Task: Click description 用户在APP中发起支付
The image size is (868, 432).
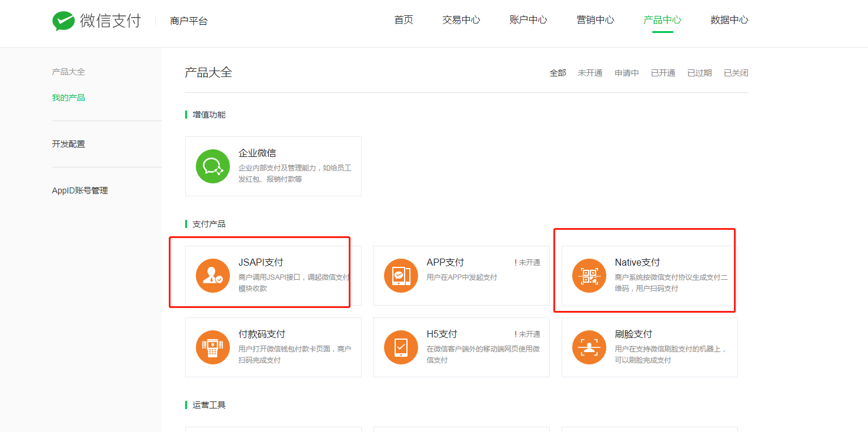Action: pyautogui.click(x=462, y=277)
